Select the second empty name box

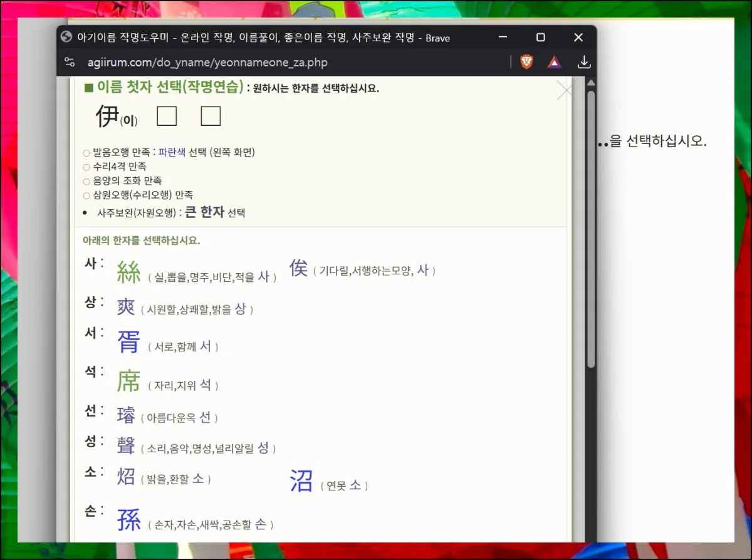(x=211, y=116)
